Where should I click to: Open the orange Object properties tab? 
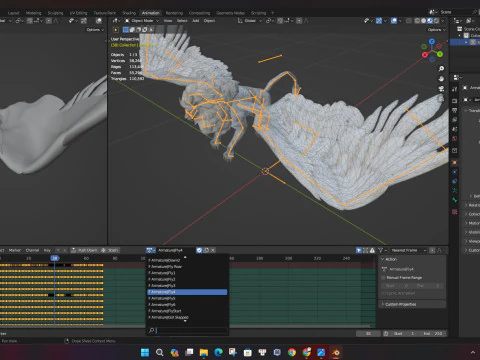[455, 163]
